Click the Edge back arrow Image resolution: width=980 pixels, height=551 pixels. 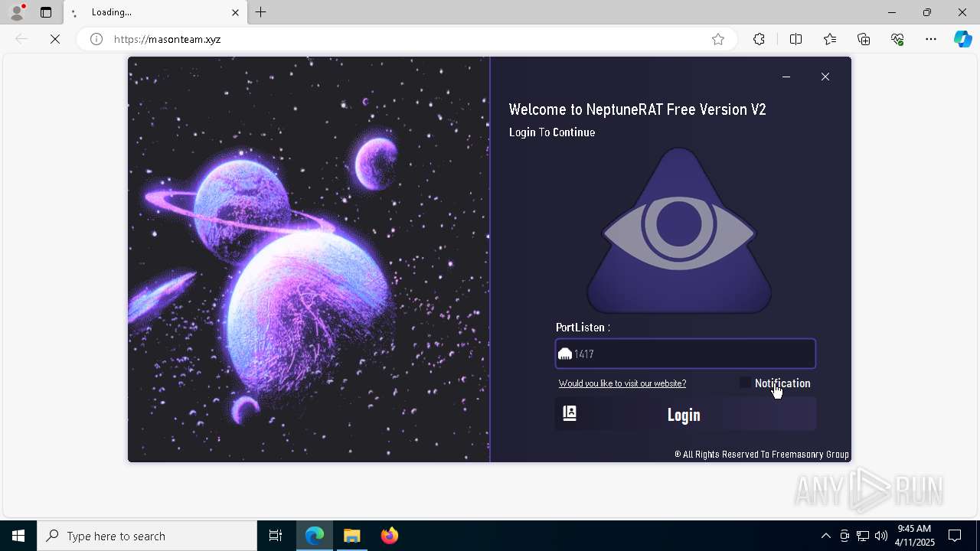pyautogui.click(x=21, y=39)
